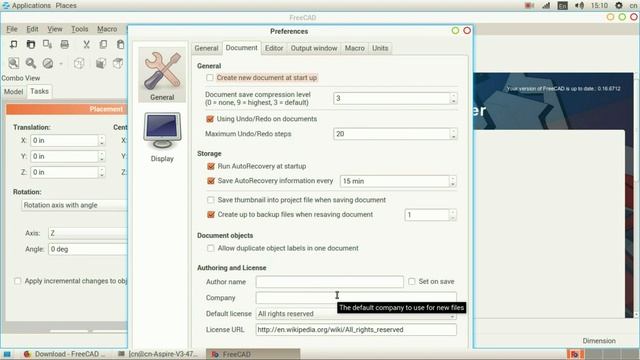Open the En keyboard layout indicator
This screenshot has width=640, height=360.
coord(562,6)
